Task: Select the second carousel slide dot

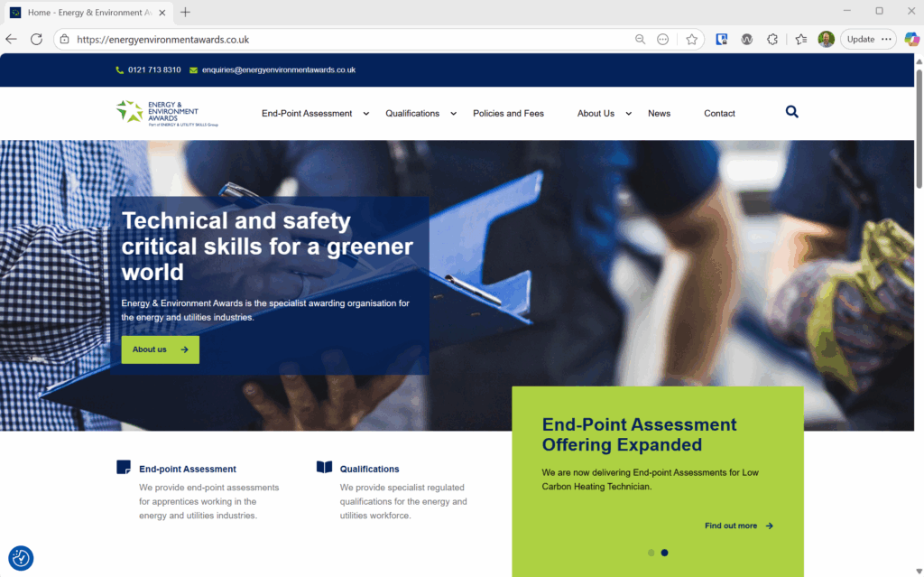Action: (665, 553)
